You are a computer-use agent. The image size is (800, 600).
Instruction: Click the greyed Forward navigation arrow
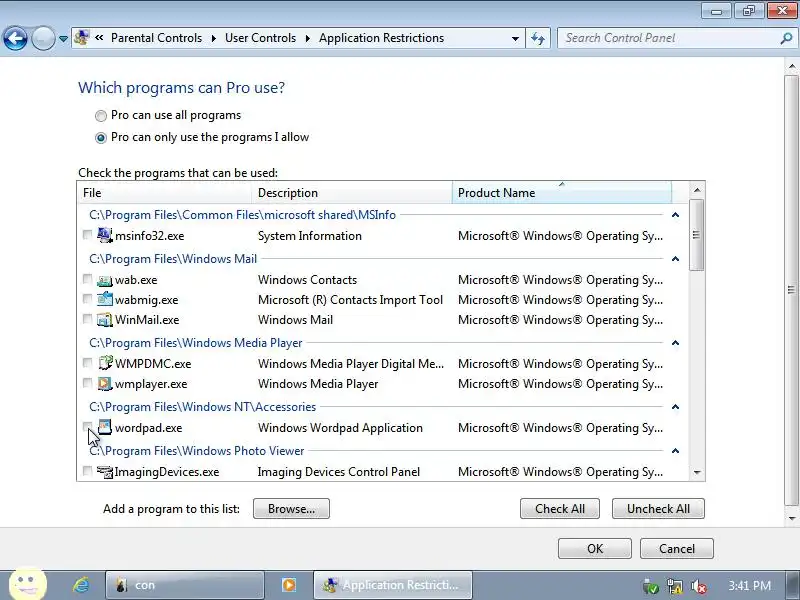click(x=43, y=38)
